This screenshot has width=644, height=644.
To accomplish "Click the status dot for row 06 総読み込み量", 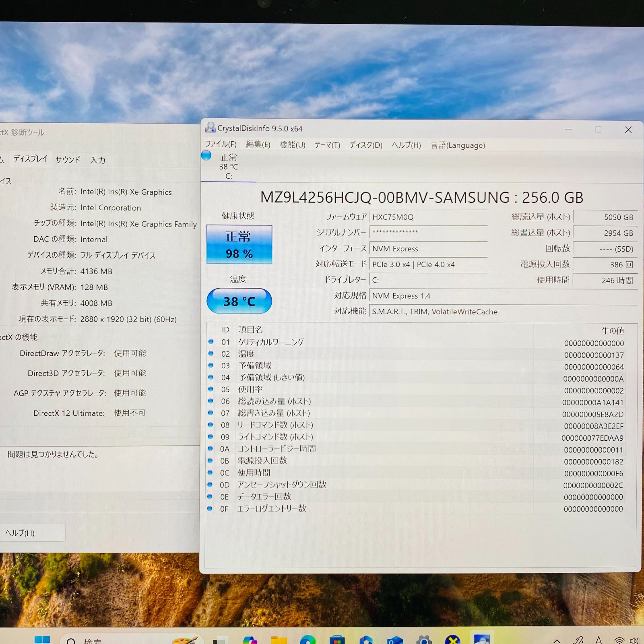I will [211, 401].
